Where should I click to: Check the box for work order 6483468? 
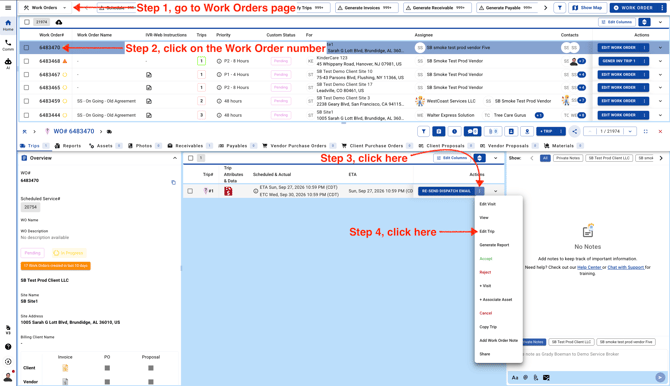pos(26,61)
